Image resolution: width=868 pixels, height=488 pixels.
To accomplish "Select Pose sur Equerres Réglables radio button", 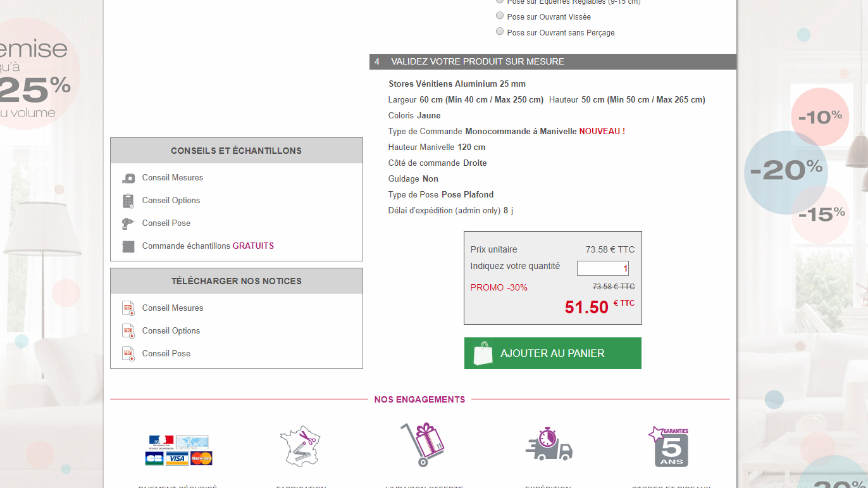I will click(x=500, y=2).
